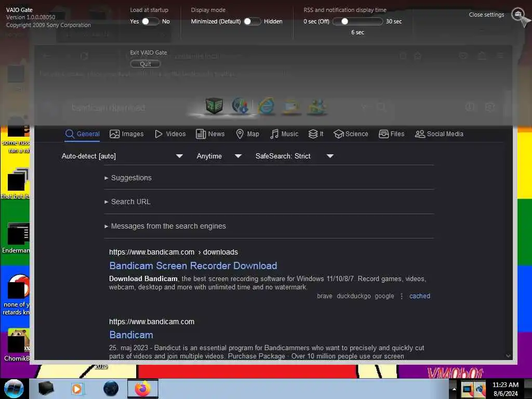The image size is (532, 399).
Task: Click the round settings icon beside Close settings
Action: coord(518,14)
